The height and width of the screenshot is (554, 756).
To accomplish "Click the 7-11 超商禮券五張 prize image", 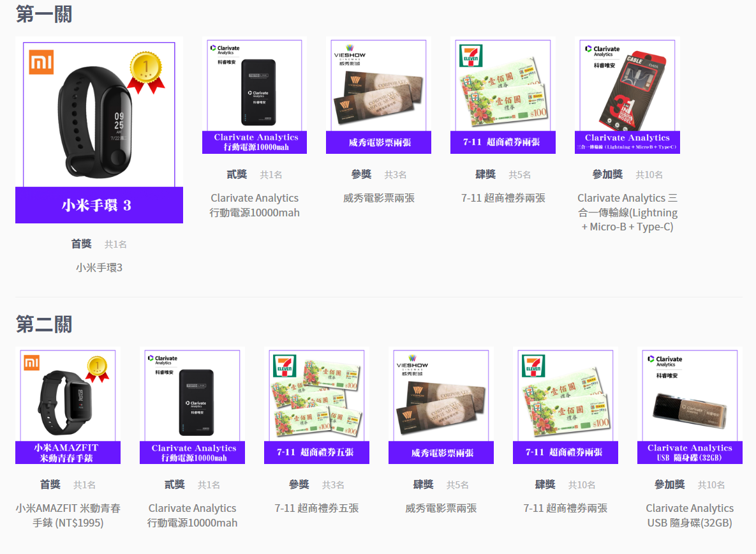I will click(x=317, y=405).
